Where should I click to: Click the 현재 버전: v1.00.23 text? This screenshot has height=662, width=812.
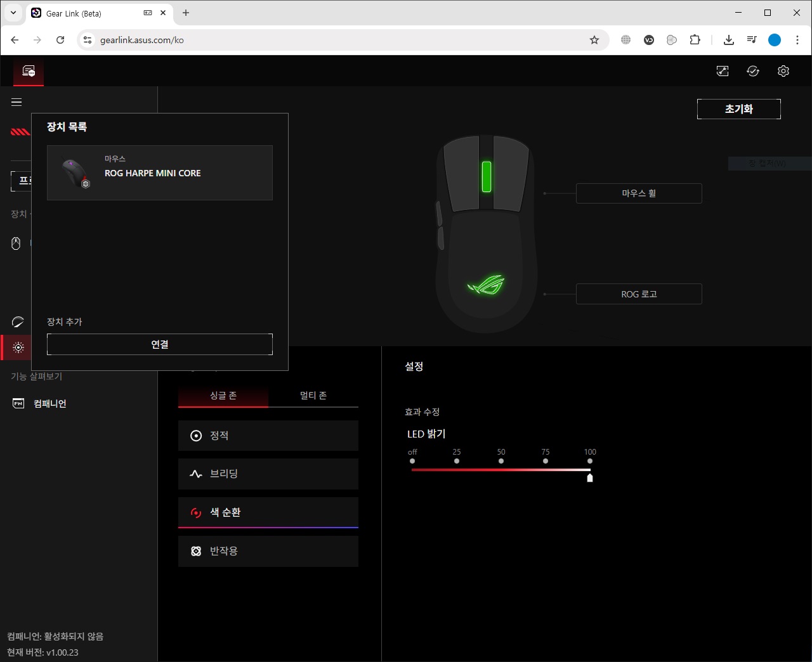(43, 652)
